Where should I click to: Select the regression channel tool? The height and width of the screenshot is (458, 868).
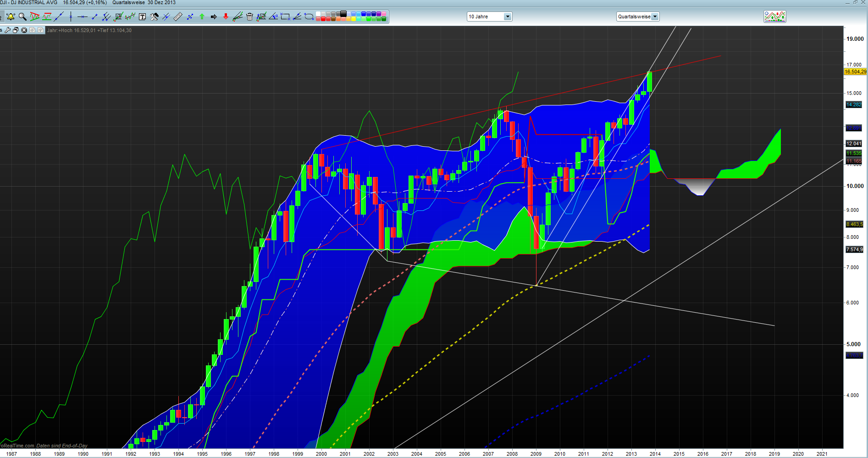[x=130, y=17]
